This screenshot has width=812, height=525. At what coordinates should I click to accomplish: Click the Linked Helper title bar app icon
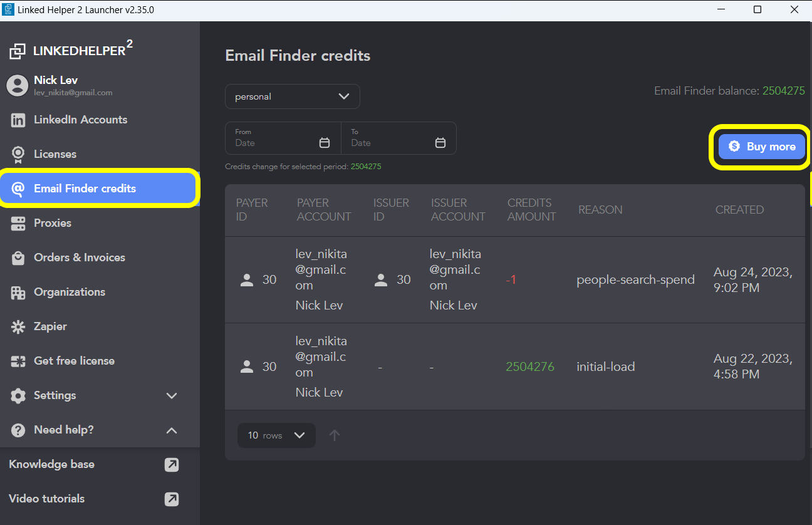click(8, 10)
